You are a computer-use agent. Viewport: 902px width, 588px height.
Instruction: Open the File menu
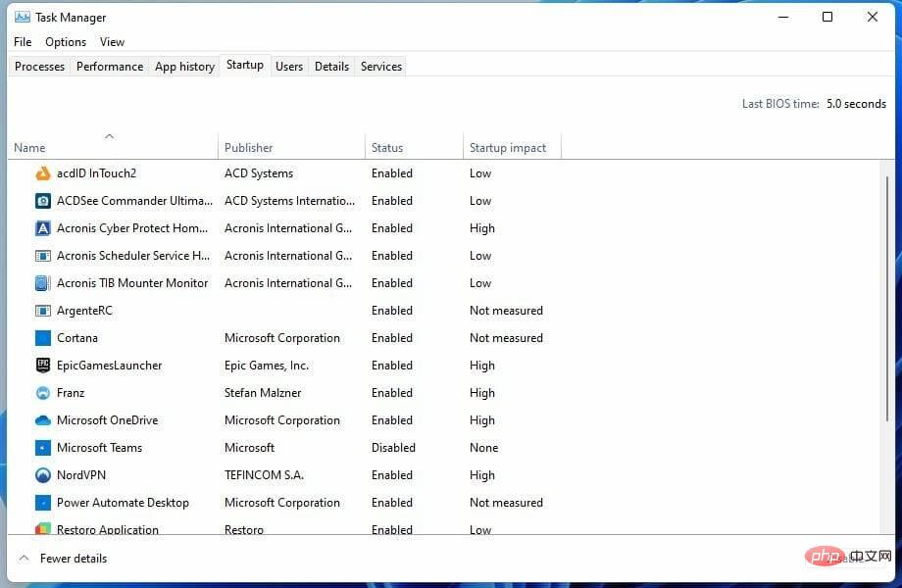point(23,42)
